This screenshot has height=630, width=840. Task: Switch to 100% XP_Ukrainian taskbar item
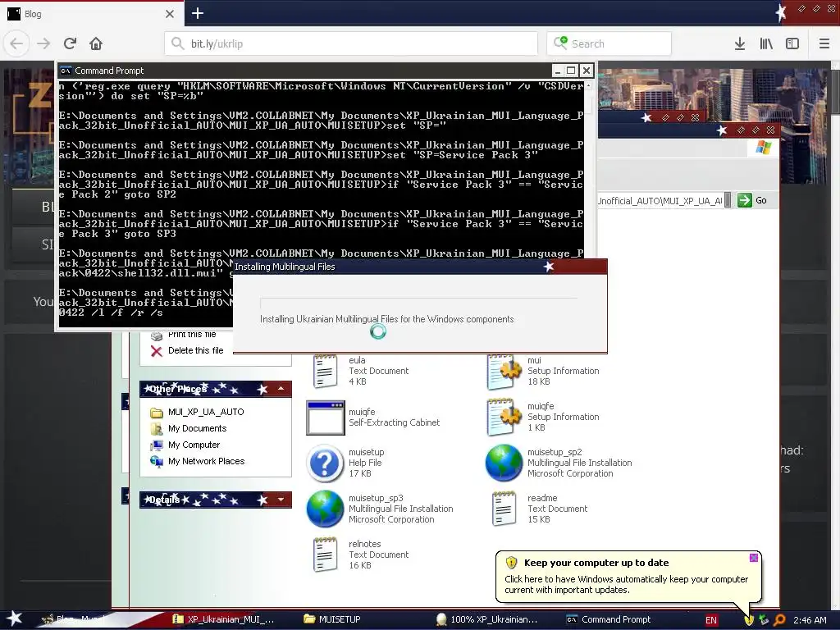click(x=487, y=619)
